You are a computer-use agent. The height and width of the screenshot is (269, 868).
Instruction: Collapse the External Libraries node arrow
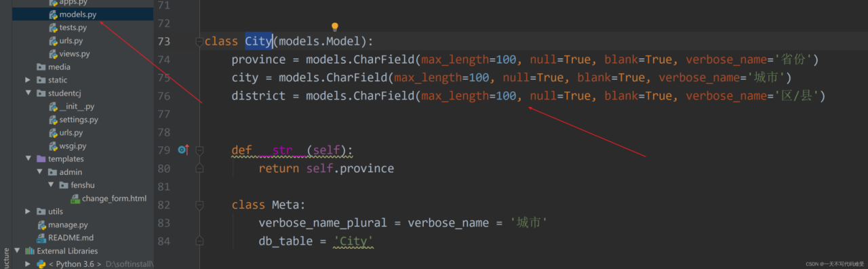click(17, 251)
